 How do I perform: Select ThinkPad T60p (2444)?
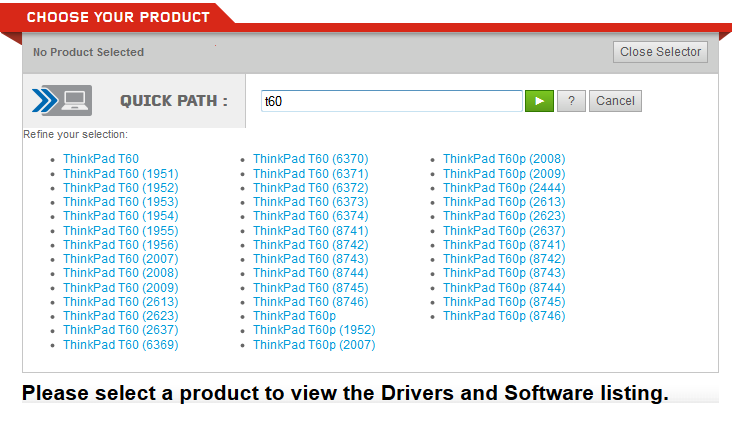click(504, 188)
